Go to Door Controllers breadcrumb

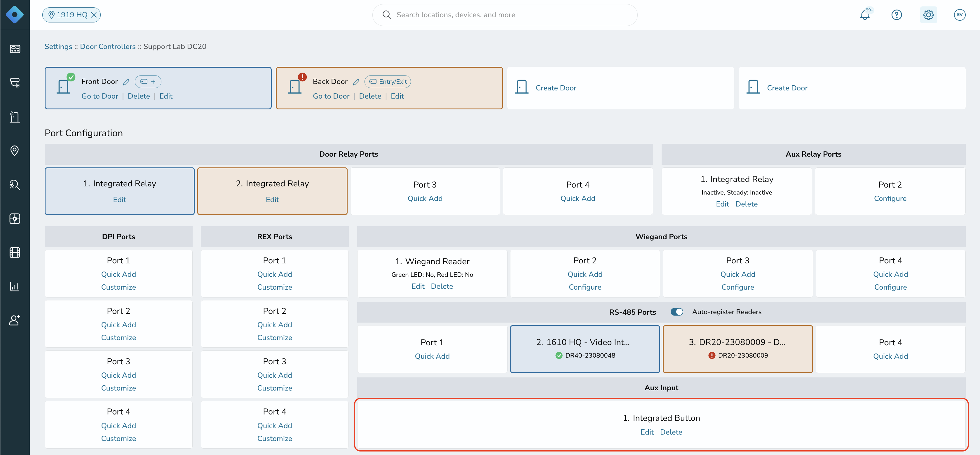pos(108,46)
